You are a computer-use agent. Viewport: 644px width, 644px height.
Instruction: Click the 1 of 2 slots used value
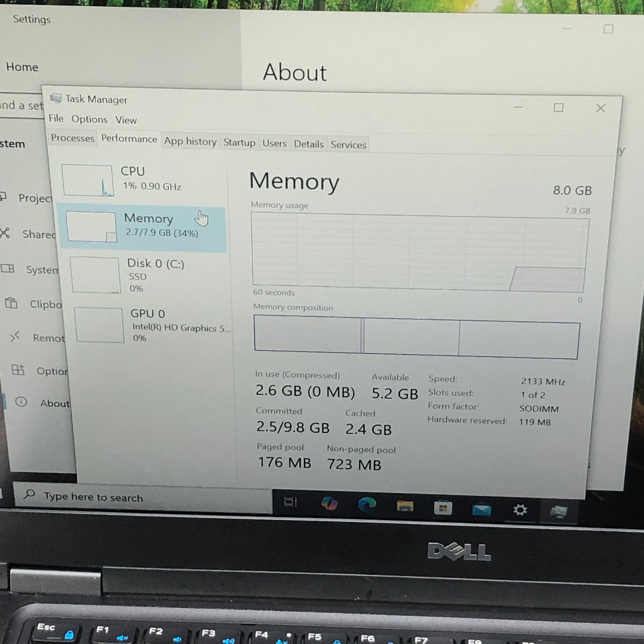point(533,395)
